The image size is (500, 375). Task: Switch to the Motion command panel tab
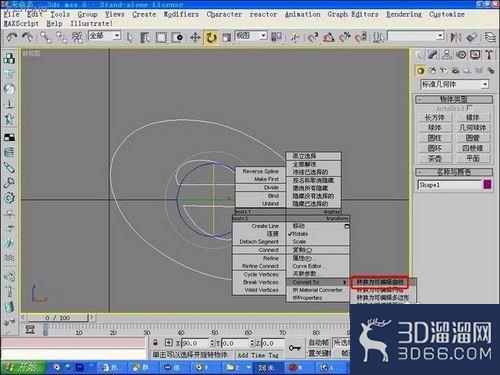tap(461, 54)
